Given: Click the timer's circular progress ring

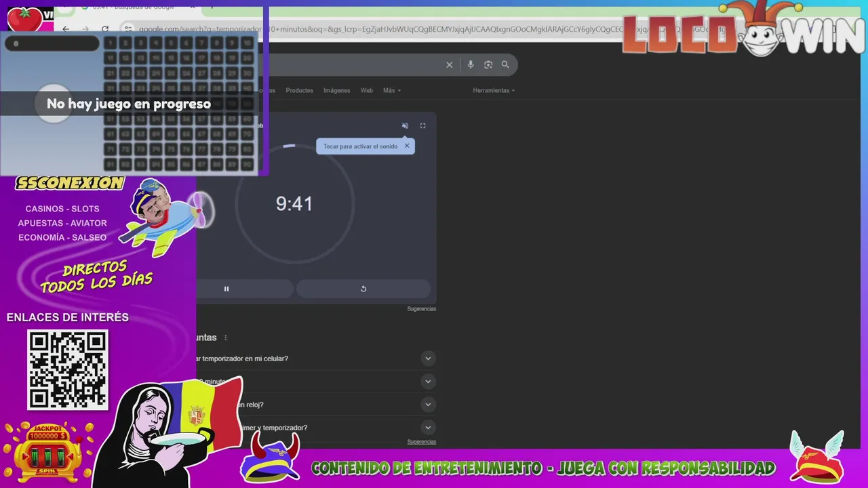Looking at the screenshot, I should click(294, 203).
